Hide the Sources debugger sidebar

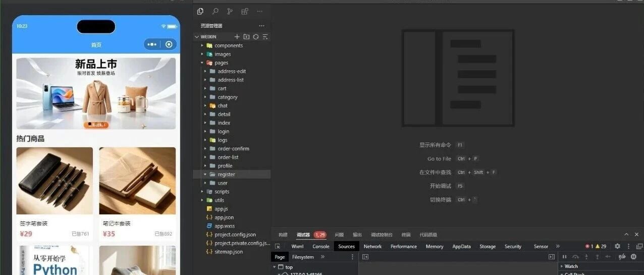pos(552,257)
